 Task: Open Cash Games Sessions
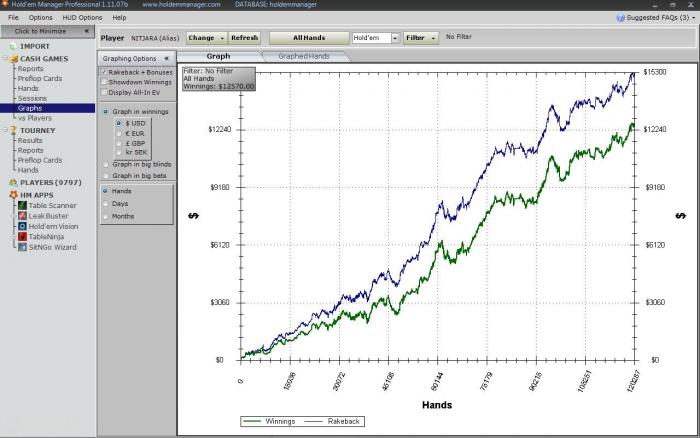[32, 98]
